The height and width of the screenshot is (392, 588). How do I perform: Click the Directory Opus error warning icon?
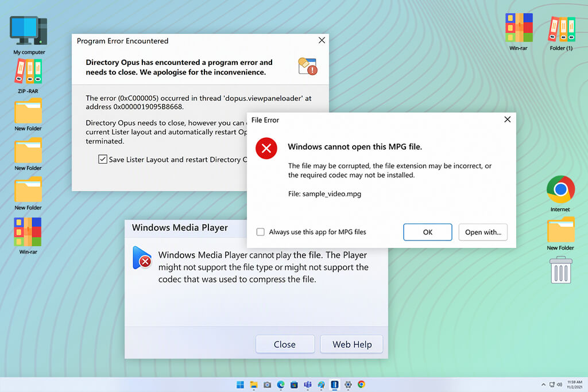tap(308, 67)
